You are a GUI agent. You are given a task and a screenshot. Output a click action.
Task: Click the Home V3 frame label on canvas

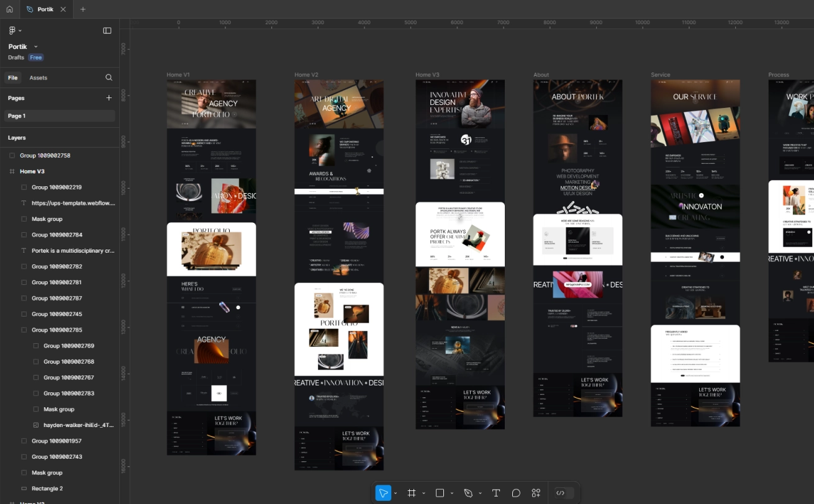tap(427, 75)
